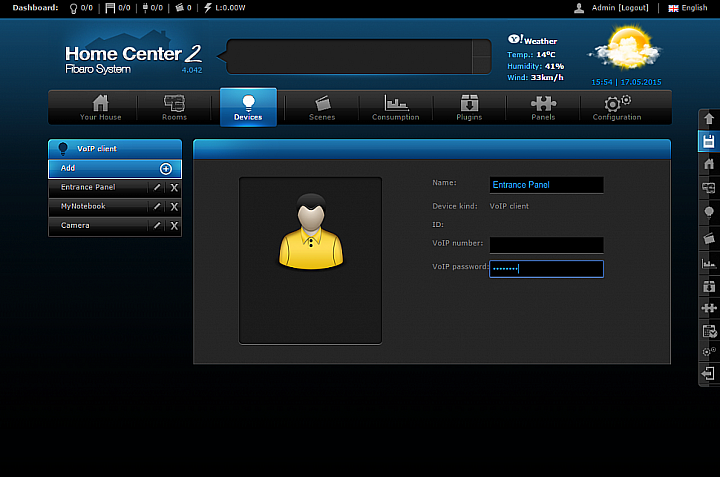Viewport: 720px width, 477px height.
Task: Click the save floppy disk icon in right sidebar
Action: pyautogui.click(x=708, y=141)
